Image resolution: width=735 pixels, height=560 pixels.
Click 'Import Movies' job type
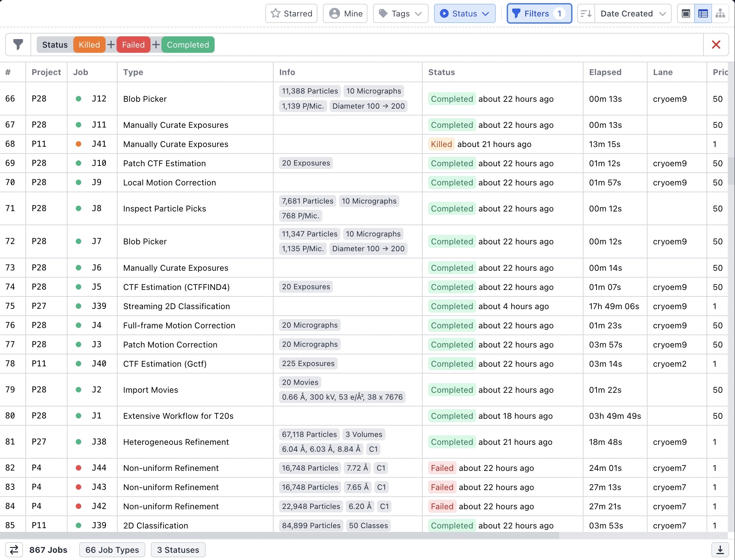click(150, 390)
